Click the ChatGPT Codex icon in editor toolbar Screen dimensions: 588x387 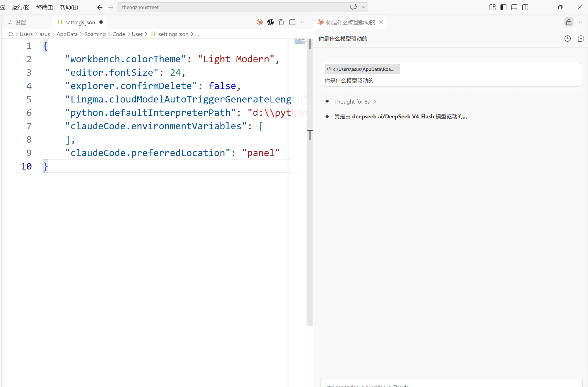pos(270,22)
